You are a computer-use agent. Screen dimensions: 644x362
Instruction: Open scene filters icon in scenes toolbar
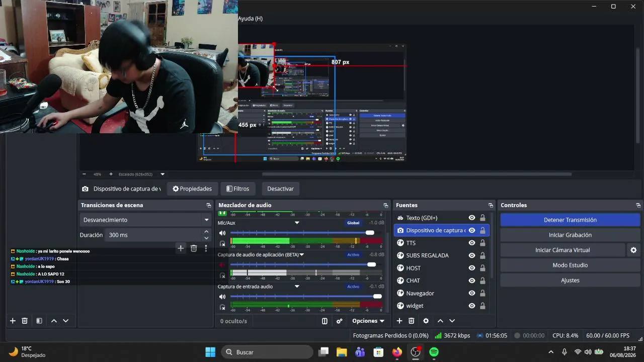[x=39, y=321]
